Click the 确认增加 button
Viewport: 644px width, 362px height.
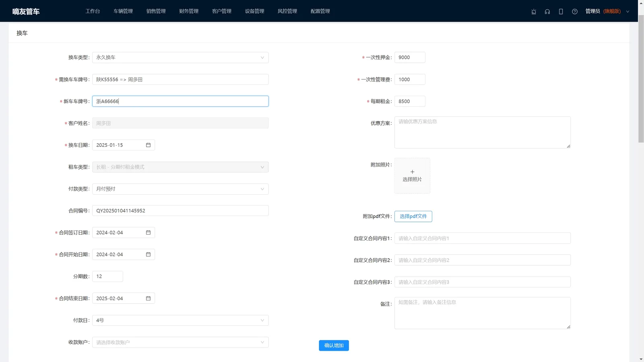[334, 346]
